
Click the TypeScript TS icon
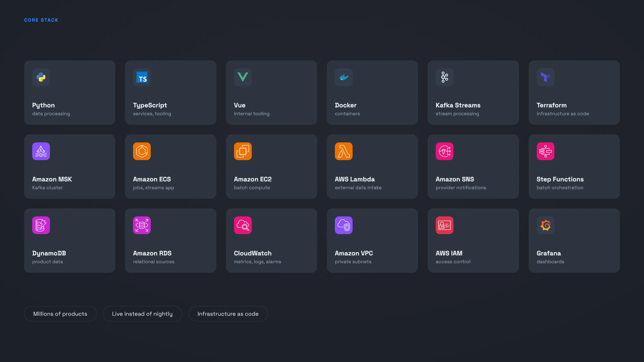[142, 77]
